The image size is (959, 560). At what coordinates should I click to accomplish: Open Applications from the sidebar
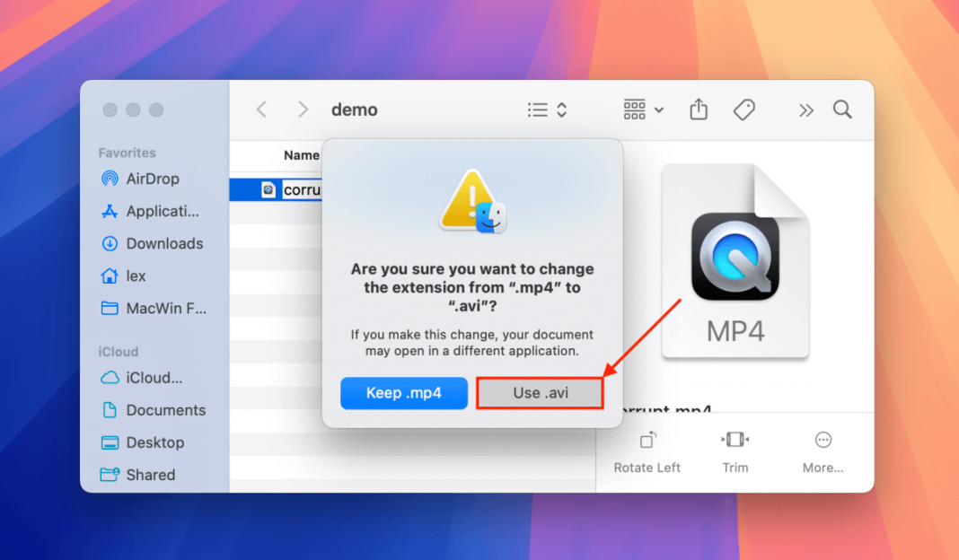point(159,211)
